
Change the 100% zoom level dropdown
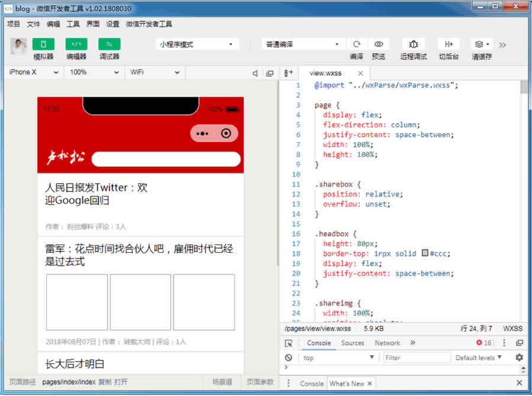pyautogui.click(x=94, y=72)
